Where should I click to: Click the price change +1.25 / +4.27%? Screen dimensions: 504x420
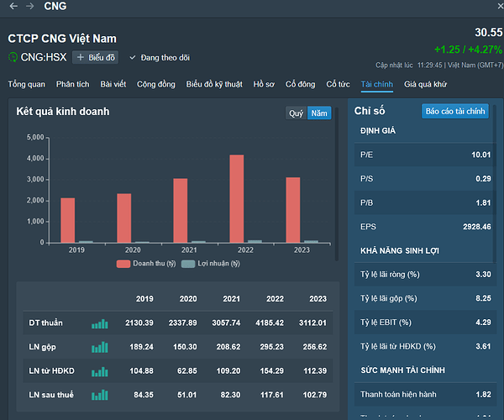click(x=468, y=50)
